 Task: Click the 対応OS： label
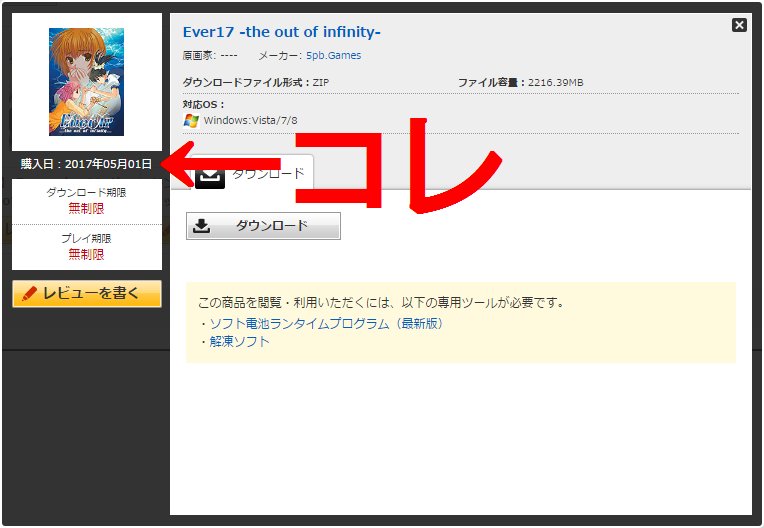[204, 104]
